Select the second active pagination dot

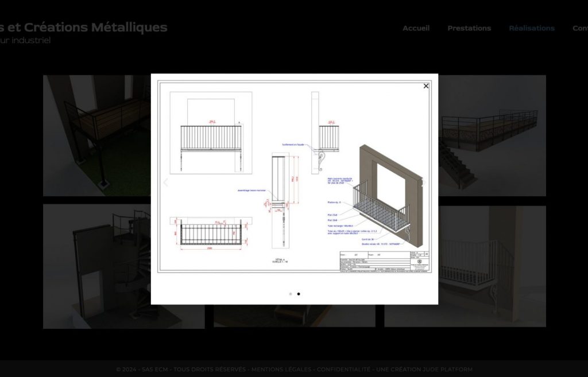click(299, 294)
